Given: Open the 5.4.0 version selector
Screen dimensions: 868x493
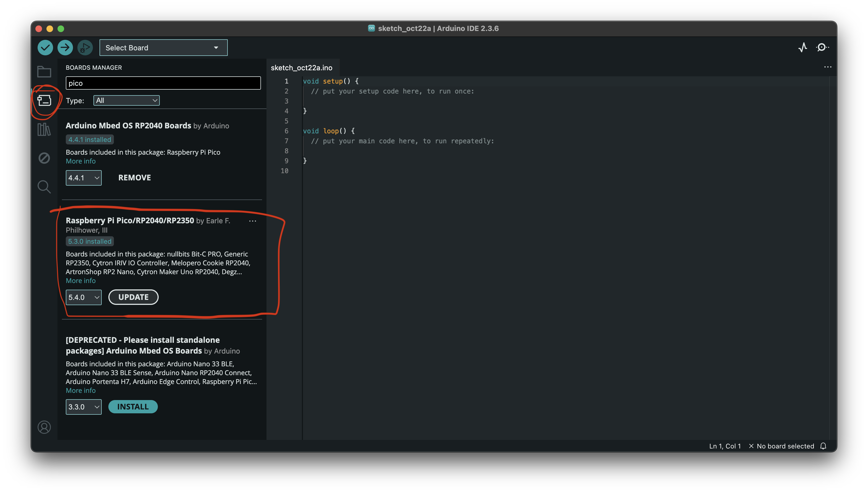Looking at the screenshot, I should 83,297.
